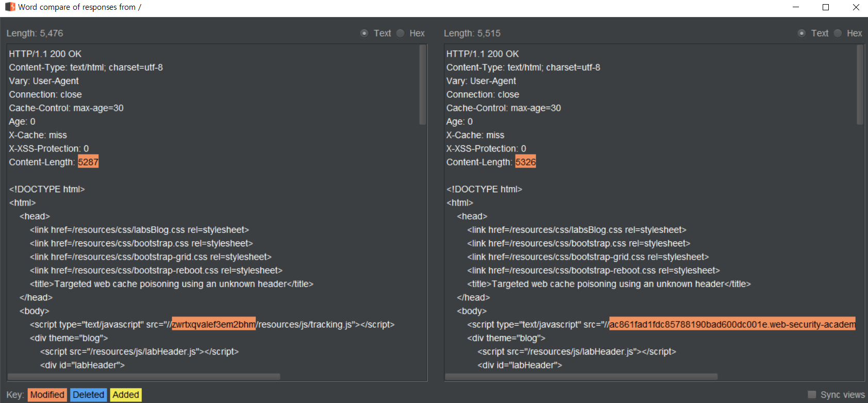Click left panel vertical scrollbar thumb
Image resolution: width=868 pixels, height=403 pixels.
pos(423,85)
